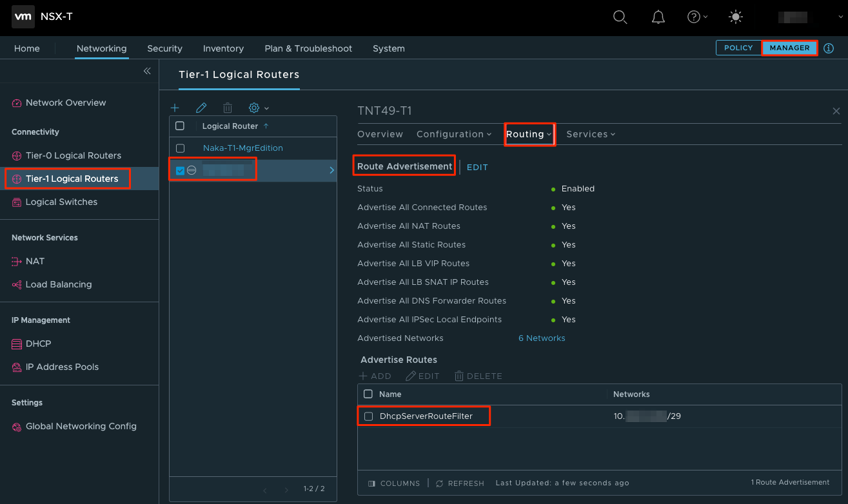
Task: Open the Home tab
Action: pyautogui.click(x=27, y=48)
